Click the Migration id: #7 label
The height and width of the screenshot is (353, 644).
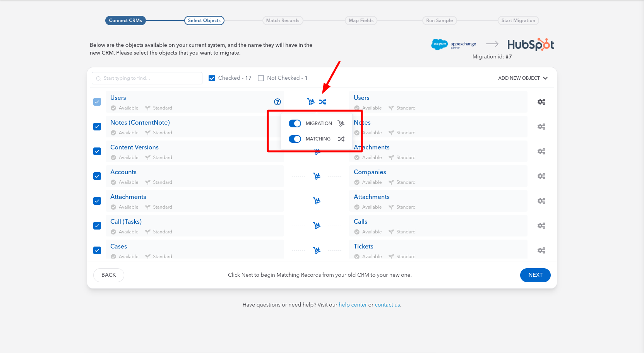pos(492,57)
